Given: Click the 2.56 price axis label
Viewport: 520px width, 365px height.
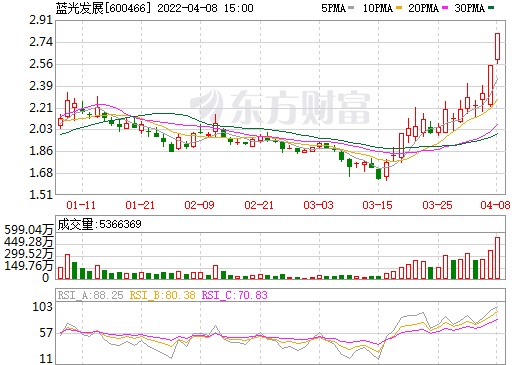Looking at the screenshot, I should click(x=41, y=64).
